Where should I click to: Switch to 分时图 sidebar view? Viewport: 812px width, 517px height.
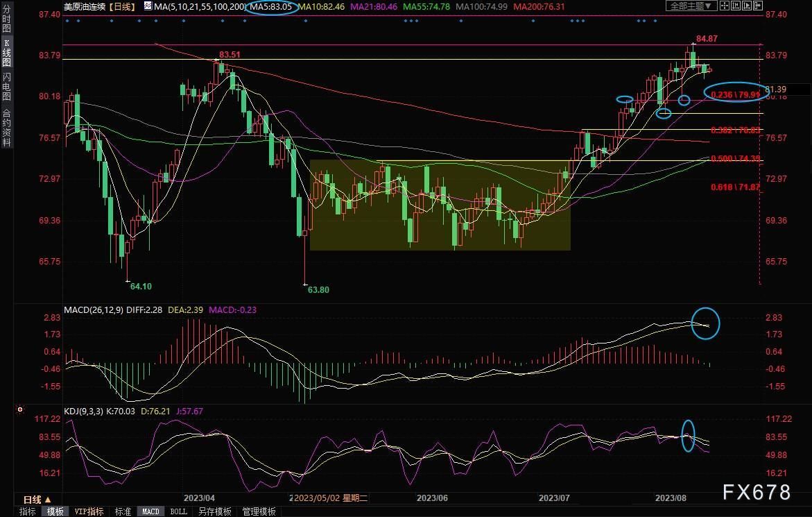click(6, 19)
